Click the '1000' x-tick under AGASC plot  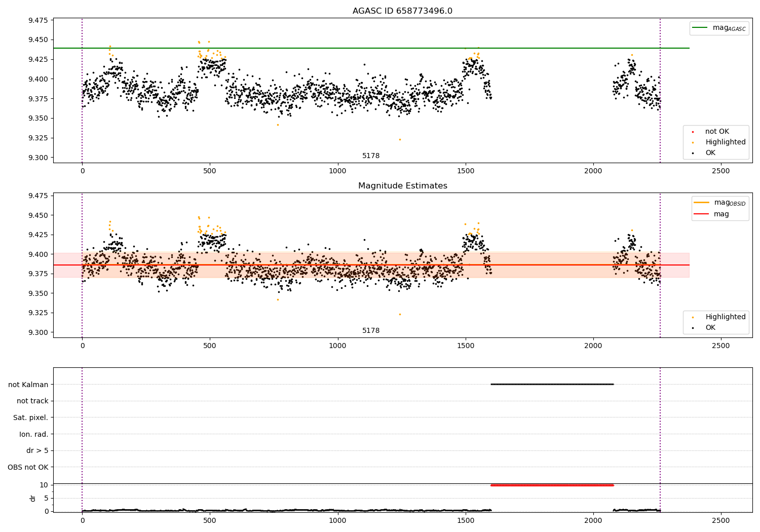(338, 171)
